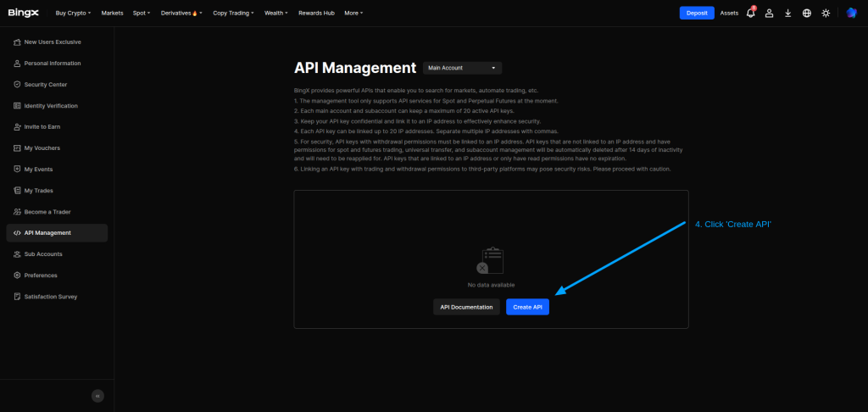Collapse the sidebar with the arrow button

pos(97,396)
